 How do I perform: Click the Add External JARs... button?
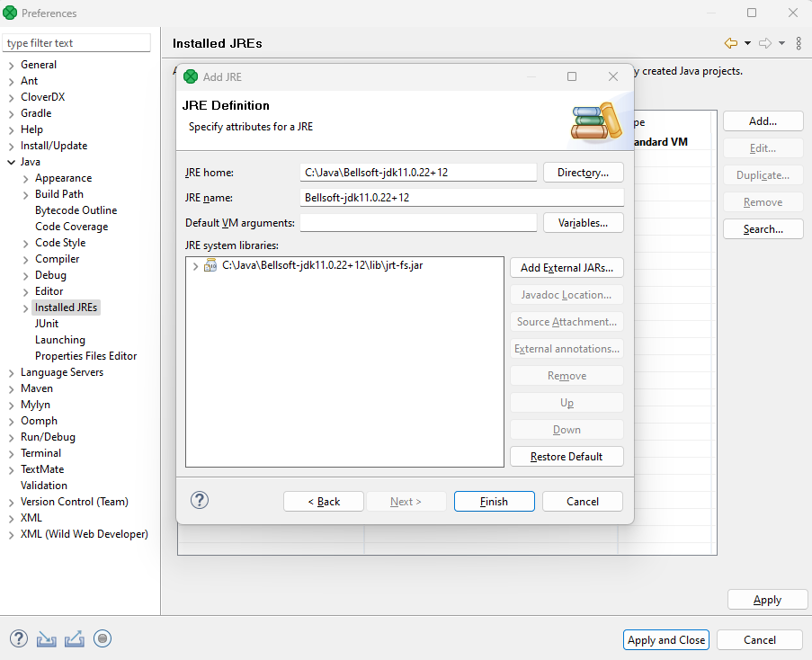567,268
